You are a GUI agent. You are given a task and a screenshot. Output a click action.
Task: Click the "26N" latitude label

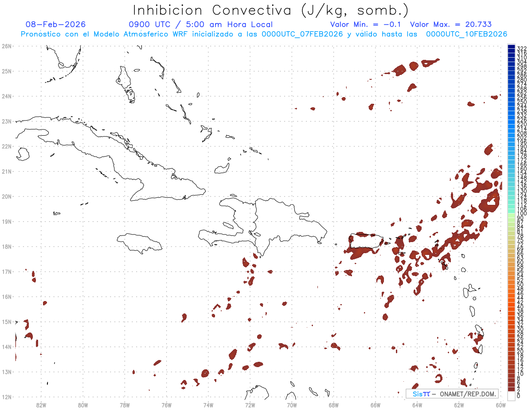7,46
